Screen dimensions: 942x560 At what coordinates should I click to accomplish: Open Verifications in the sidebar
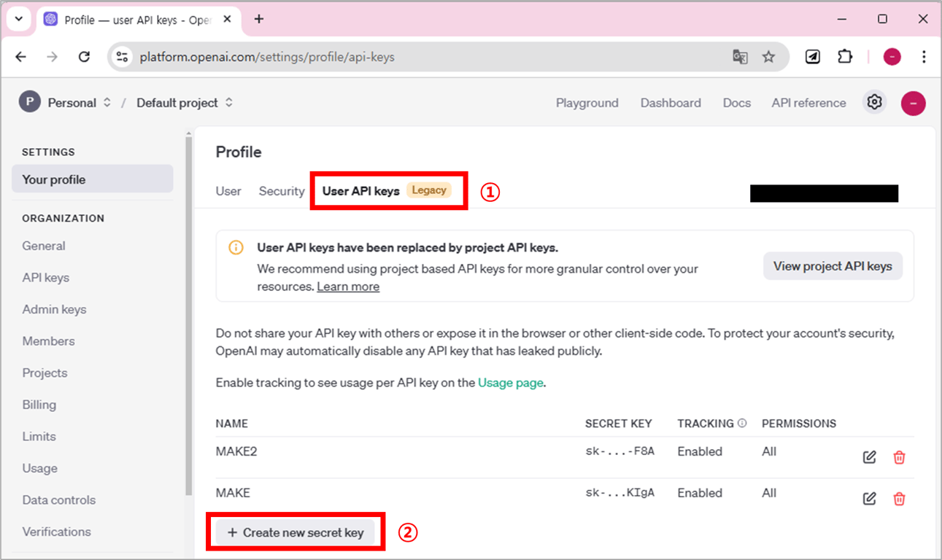56,532
